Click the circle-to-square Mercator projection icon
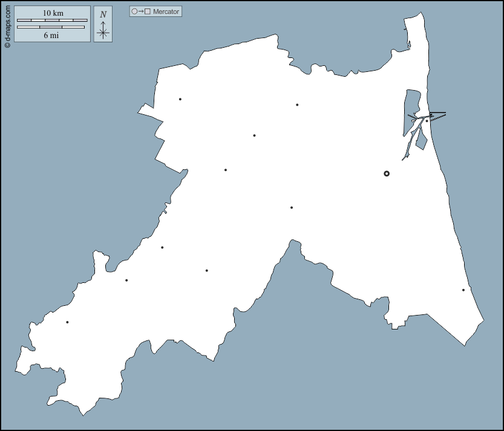 pos(141,11)
